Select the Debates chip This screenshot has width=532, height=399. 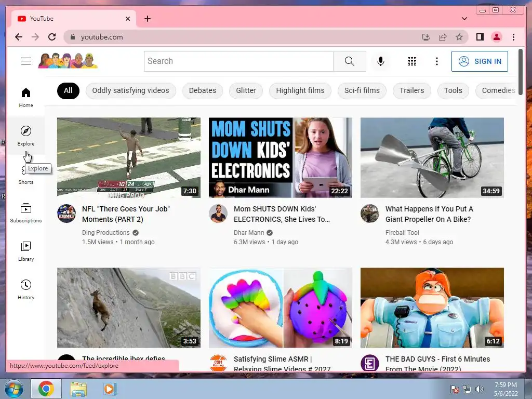[x=203, y=90]
